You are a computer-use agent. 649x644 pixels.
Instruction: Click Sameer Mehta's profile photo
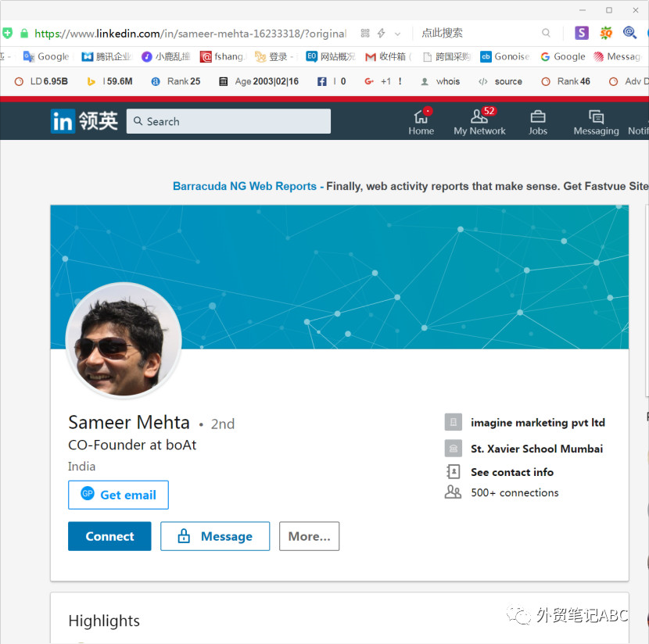[124, 341]
